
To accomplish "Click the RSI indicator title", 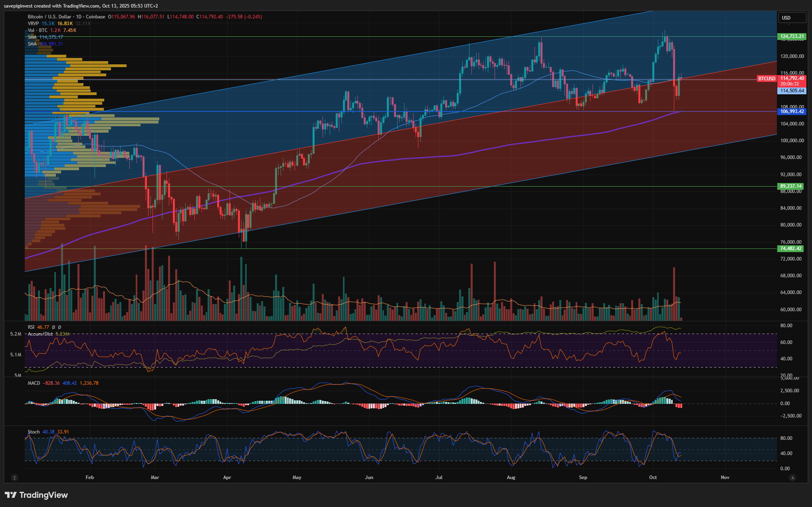I will tap(31, 327).
